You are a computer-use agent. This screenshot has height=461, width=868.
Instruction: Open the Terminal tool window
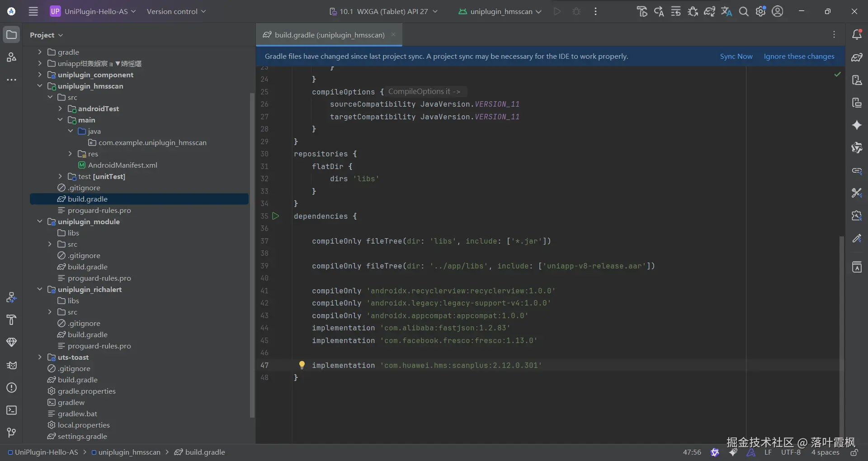pos(12,410)
